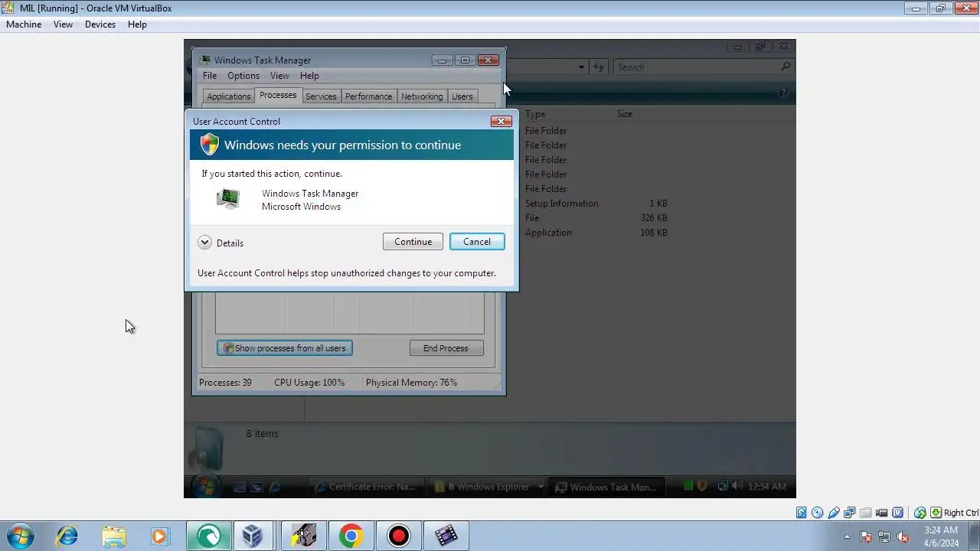The height and width of the screenshot is (551, 980).
Task: Click the Search field in Explorer window
Action: [703, 67]
